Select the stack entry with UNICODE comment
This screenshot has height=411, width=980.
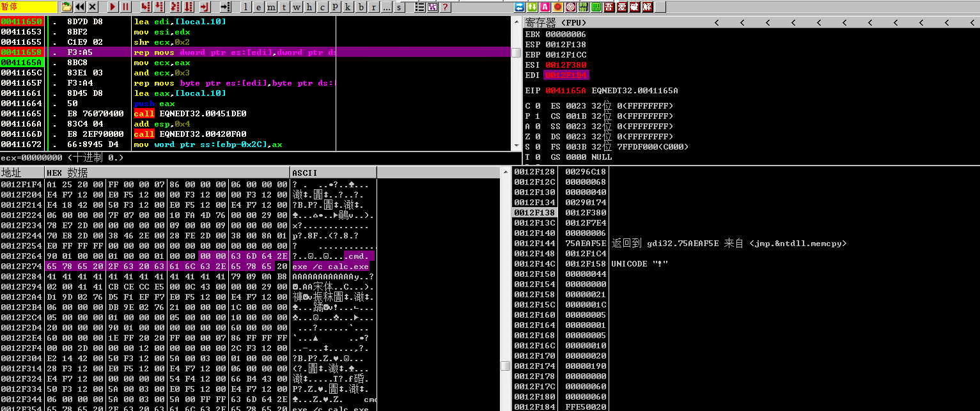[x=746, y=263]
